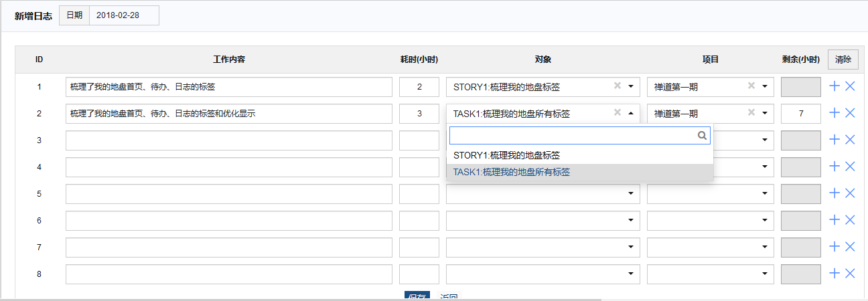Screen dimensions: 868x301
Task: Expand the project dropdown in row 8
Action: 764,274
